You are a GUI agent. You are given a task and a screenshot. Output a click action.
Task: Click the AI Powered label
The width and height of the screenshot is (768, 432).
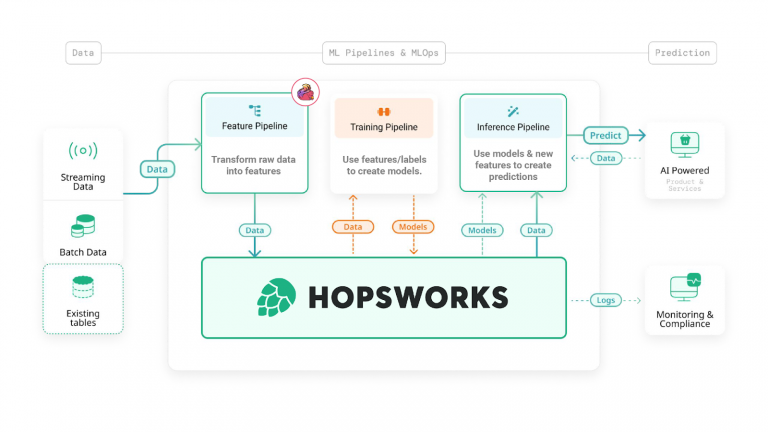[x=685, y=170]
